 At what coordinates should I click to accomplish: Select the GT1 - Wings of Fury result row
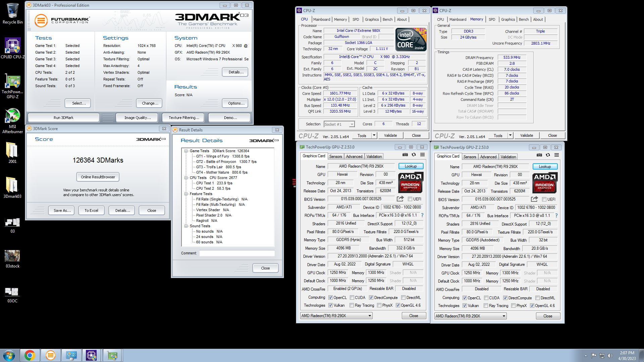(223, 156)
